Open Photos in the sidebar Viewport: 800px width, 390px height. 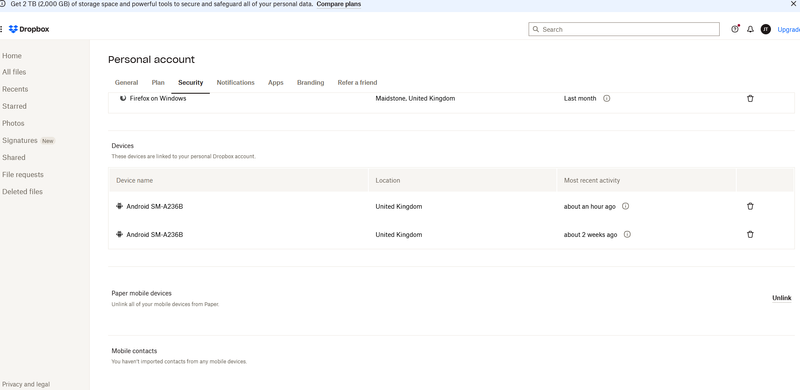[x=13, y=123]
